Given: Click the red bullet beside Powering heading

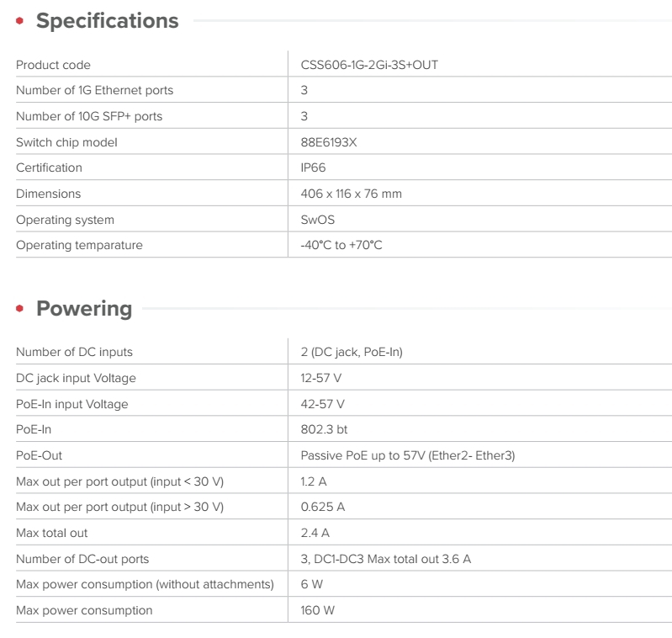Looking at the screenshot, I should coord(20,309).
